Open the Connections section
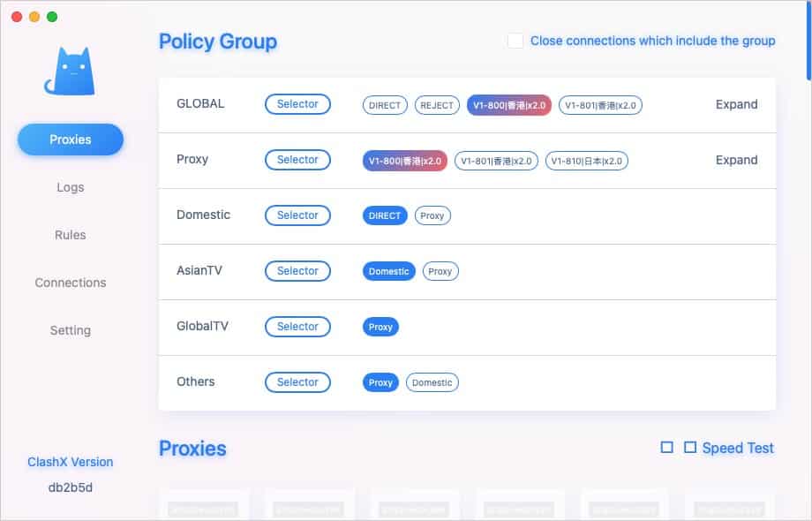This screenshot has height=521, width=812. click(70, 283)
